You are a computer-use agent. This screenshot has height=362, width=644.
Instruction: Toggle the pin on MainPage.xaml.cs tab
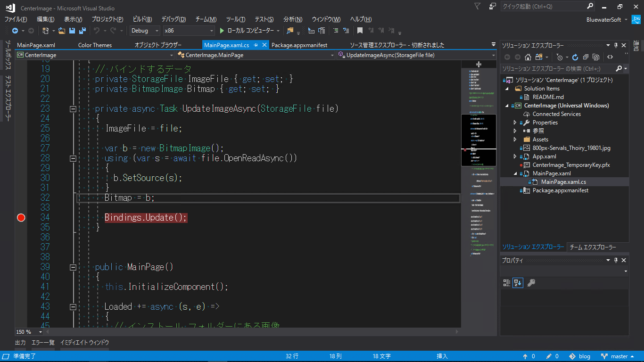(x=255, y=45)
